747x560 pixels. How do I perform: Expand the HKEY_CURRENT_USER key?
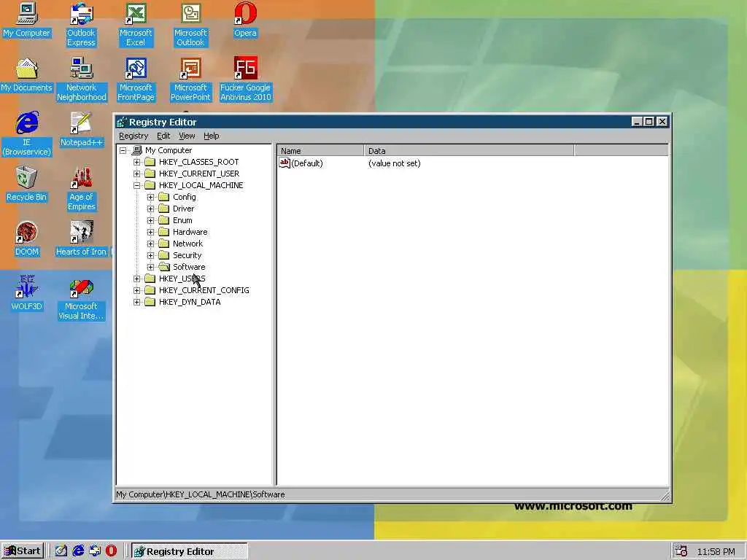click(x=136, y=174)
